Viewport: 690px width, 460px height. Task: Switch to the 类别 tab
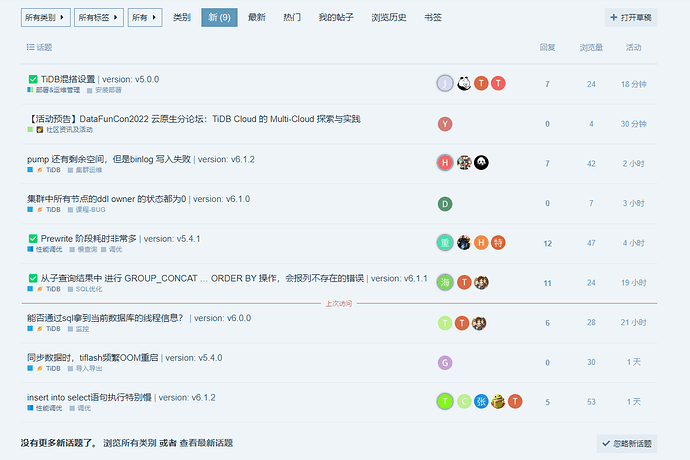point(182,18)
